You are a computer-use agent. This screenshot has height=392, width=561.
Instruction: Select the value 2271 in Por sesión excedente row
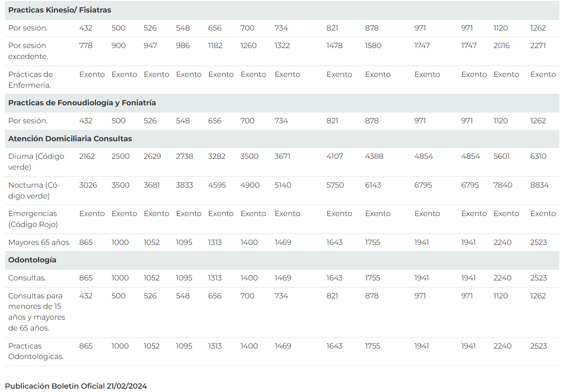click(538, 46)
